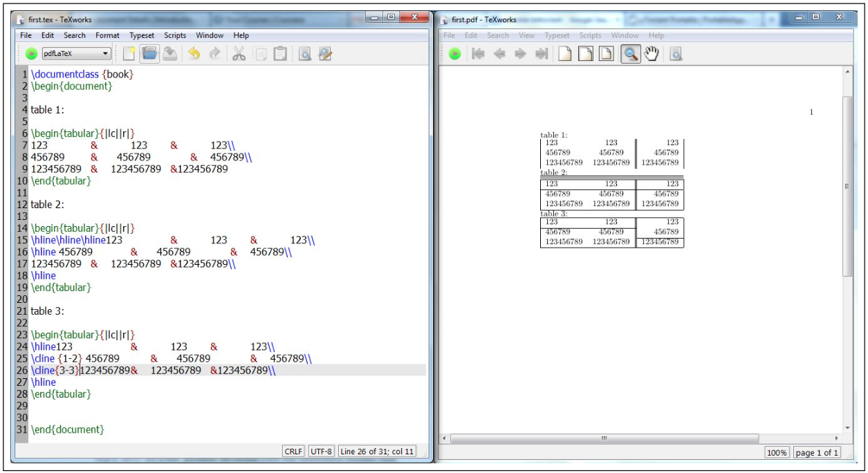The width and height of the screenshot is (868, 473).
Task: Click the PDF vertical scrollbar thumb
Action: (x=847, y=187)
